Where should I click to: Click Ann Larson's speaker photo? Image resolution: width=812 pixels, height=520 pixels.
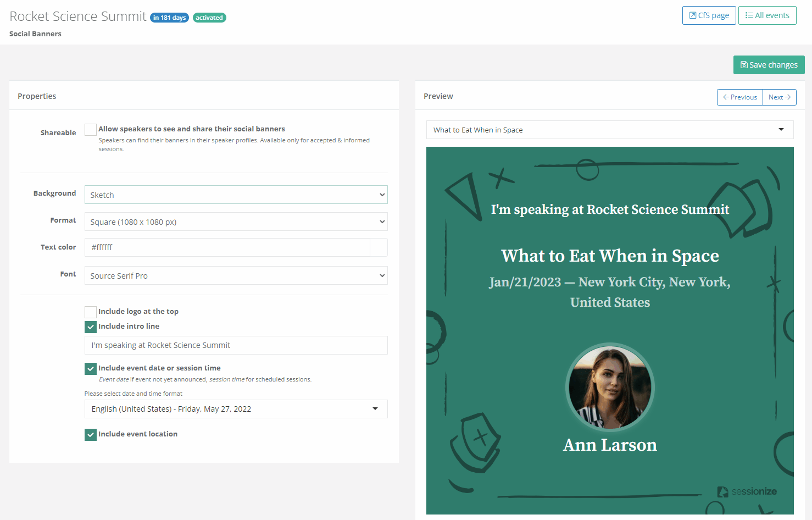point(610,388)
